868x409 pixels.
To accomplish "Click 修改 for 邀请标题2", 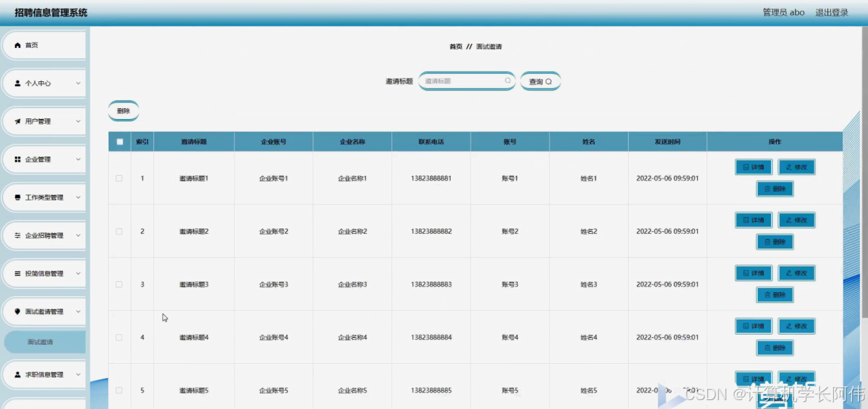I will click(796, 220).
